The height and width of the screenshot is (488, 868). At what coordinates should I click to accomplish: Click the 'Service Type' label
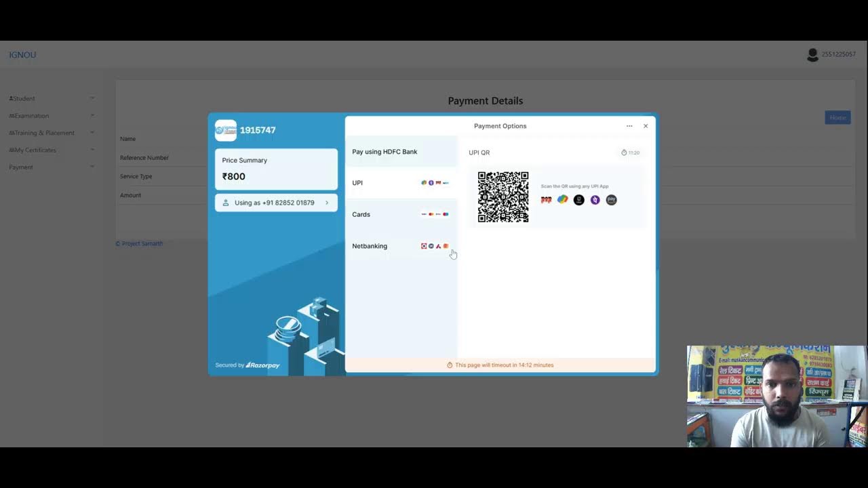tap(136, 176)
